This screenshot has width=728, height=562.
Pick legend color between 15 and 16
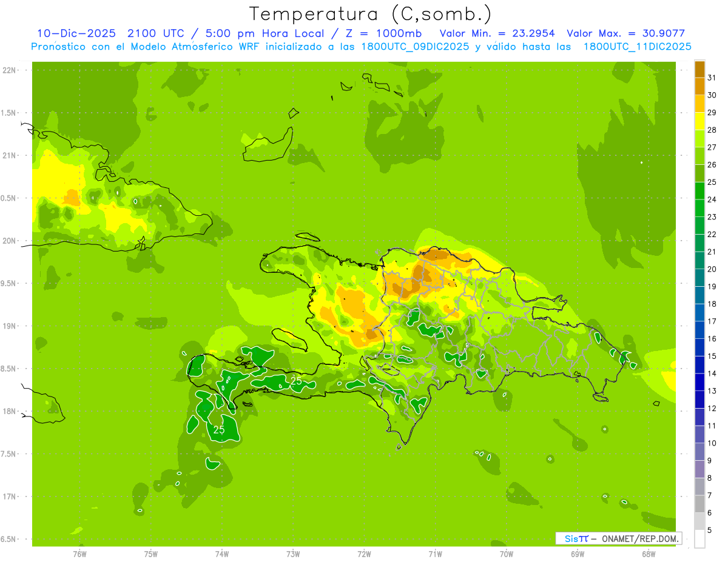click(699, 347)
